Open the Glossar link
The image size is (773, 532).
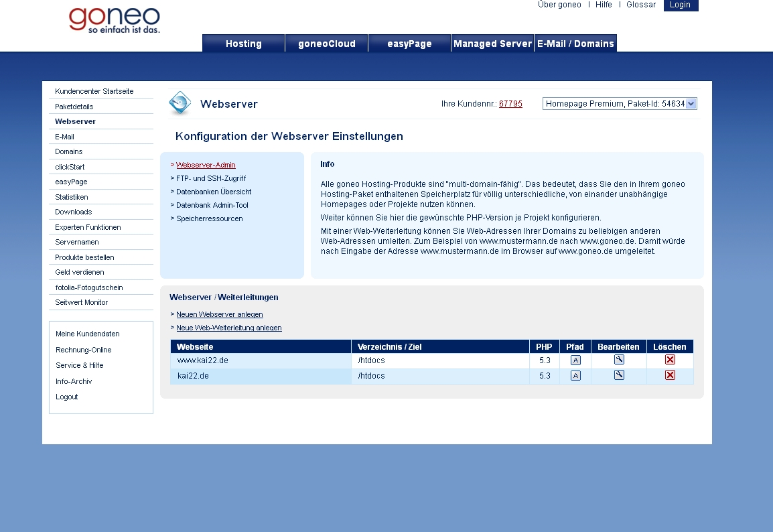click(641, 5)
